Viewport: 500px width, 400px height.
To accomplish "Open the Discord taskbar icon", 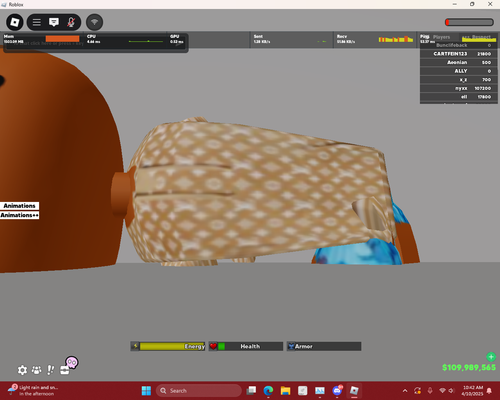I will 337,390.
